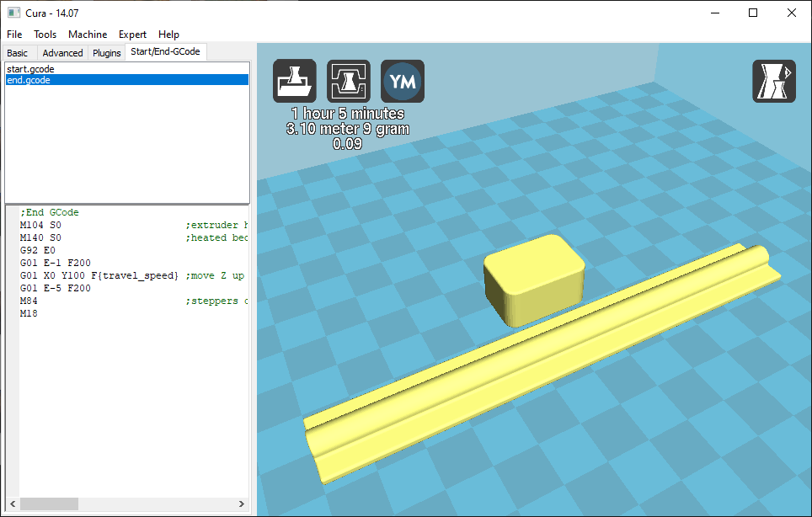The height and width of the screenshot is (517, 812).
Task: Switch to the Advanced tab
Action: [62, 53]
